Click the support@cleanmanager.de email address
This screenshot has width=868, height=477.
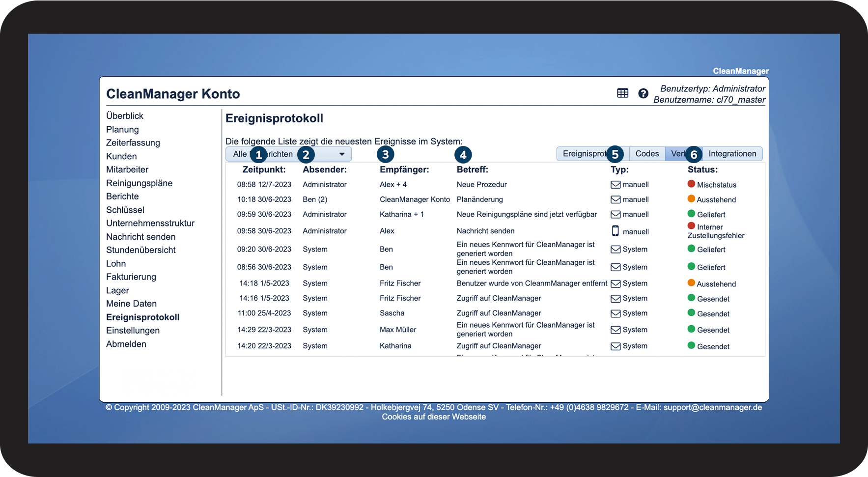(713, 407)
